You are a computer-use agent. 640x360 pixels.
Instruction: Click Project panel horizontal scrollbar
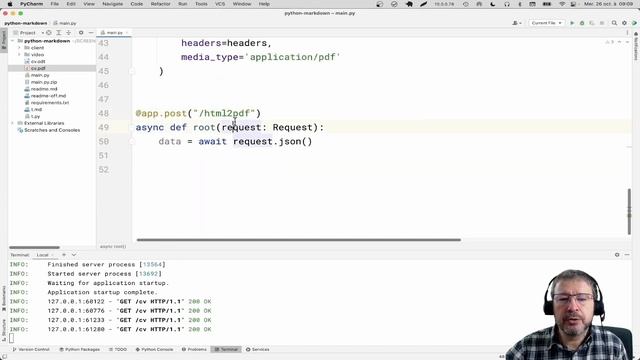tap(34, 247)
